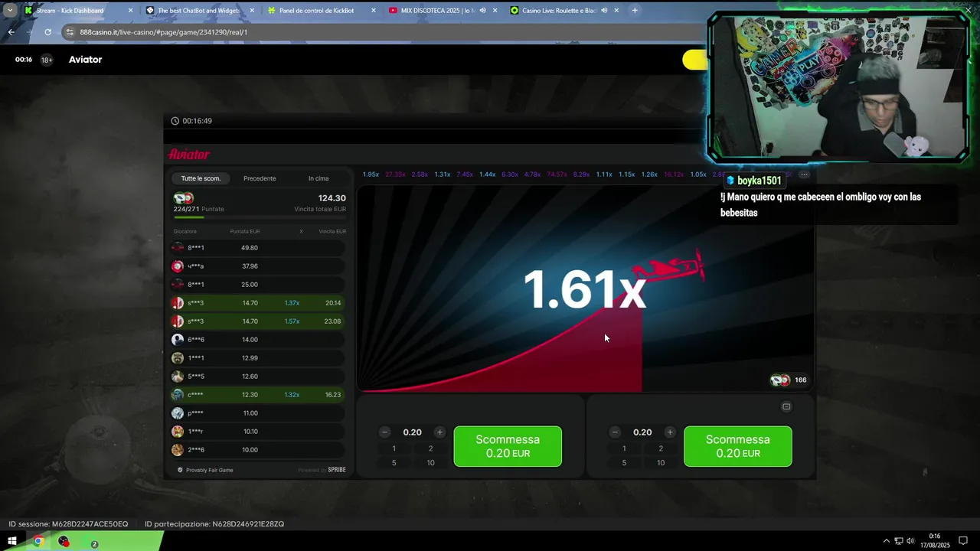The height and width of the screenshot is (551, 980).
Task: Choose quick amount 2 in second bet panel
Action: pyautogui.click(x=661, y=448)
